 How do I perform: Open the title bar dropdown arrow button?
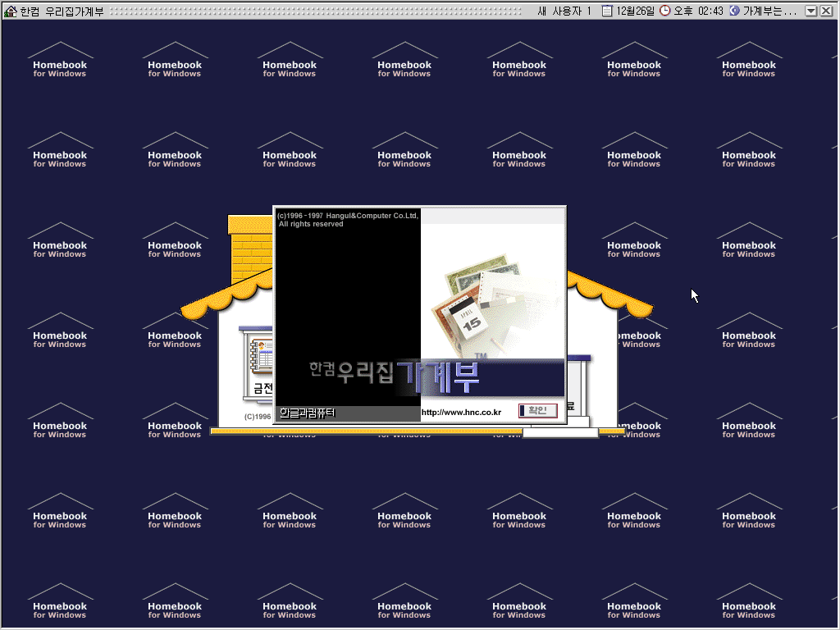pyautogui.click(x=811, y=11)
